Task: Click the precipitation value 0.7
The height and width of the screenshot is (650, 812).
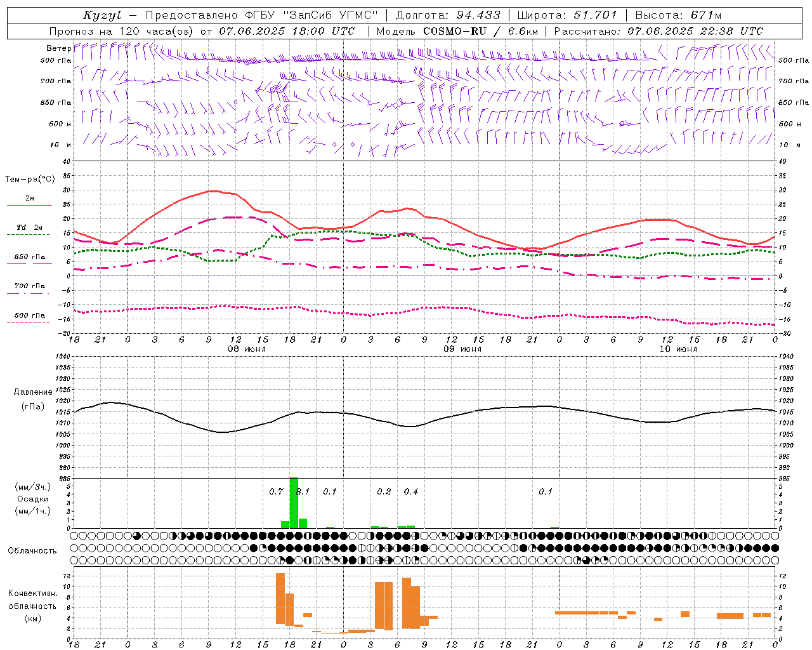Action: [x=276, y=491]
